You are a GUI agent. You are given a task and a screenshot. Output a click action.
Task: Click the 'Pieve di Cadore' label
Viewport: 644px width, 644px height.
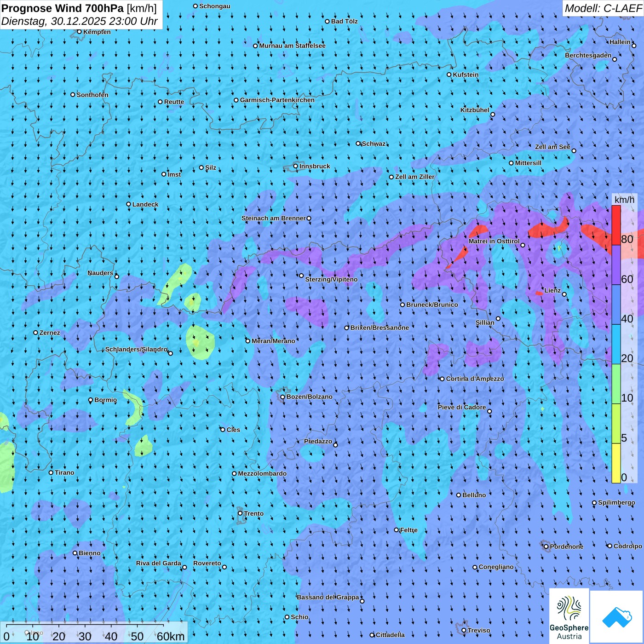pyautogui.click(x=462, y=407)
